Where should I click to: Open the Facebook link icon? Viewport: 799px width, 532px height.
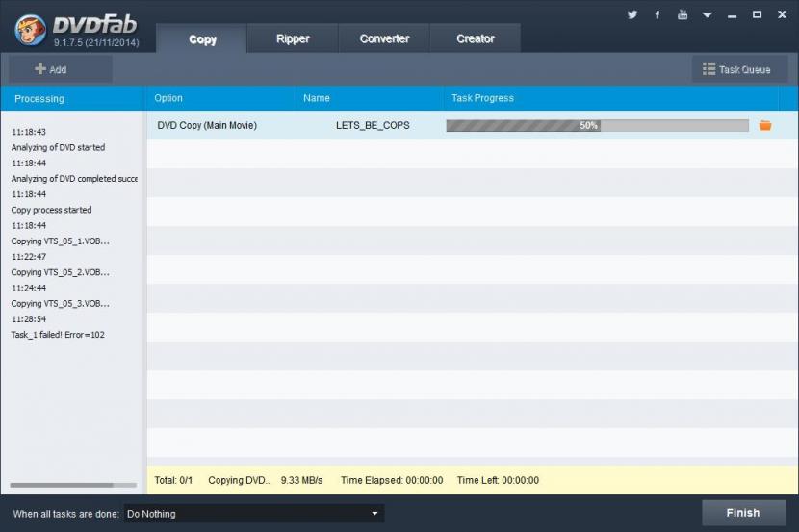[657, 14]
